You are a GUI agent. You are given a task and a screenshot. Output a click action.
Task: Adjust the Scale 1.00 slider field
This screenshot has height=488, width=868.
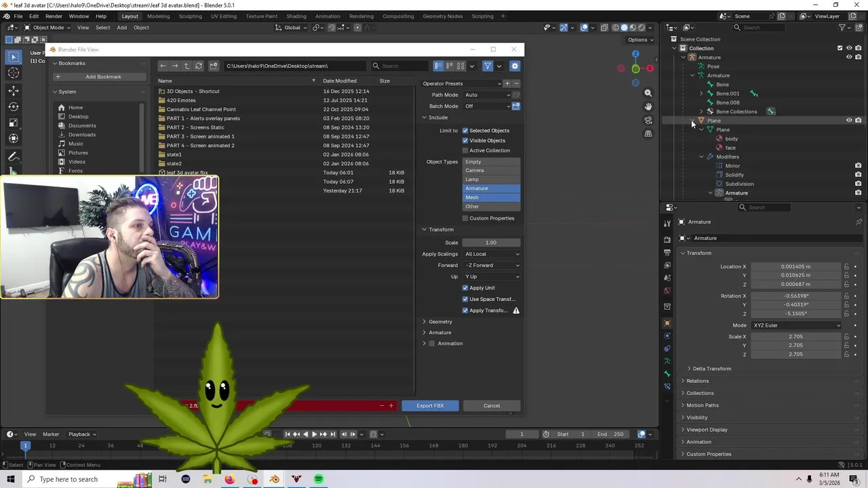[492, 243]
